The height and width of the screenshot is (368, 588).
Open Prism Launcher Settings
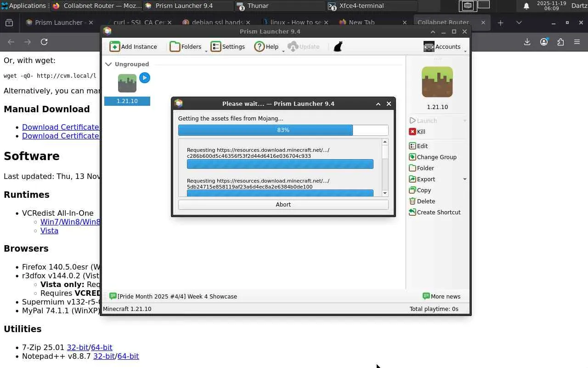227,46
